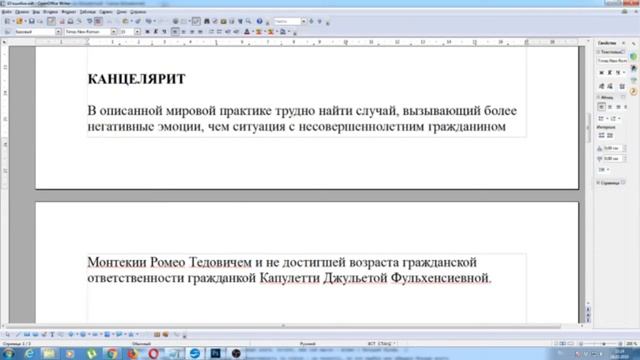The image size is (640, 360).
Task: Open the Таблица menu
Action: tap(87, 12)
